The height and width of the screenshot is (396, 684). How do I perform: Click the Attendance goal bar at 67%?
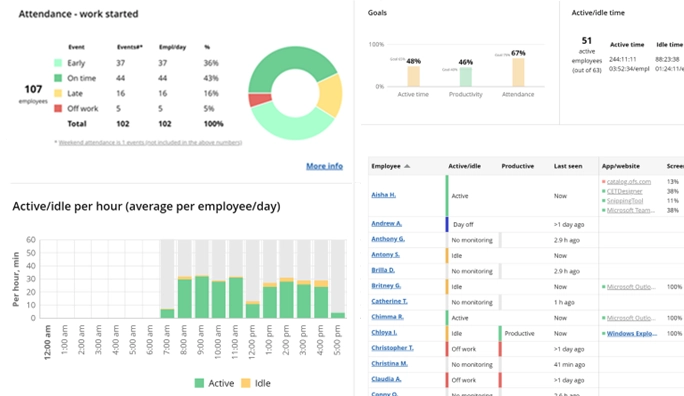[x=518, y=72]
